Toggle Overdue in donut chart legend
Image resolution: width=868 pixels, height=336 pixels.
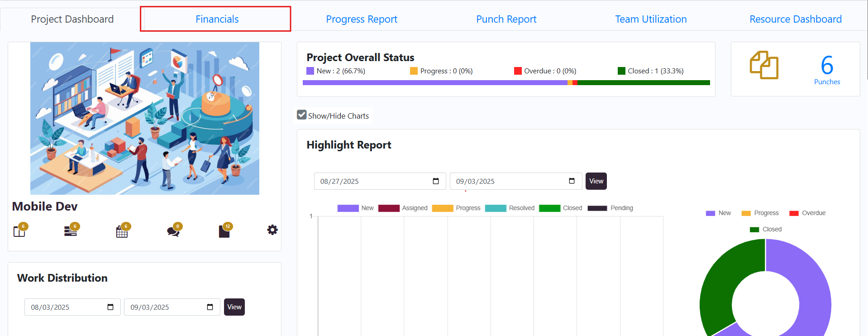click(807, 213)
